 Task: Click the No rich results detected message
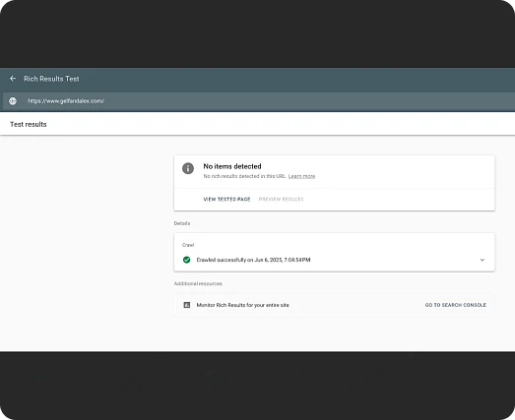coord(244,176)
